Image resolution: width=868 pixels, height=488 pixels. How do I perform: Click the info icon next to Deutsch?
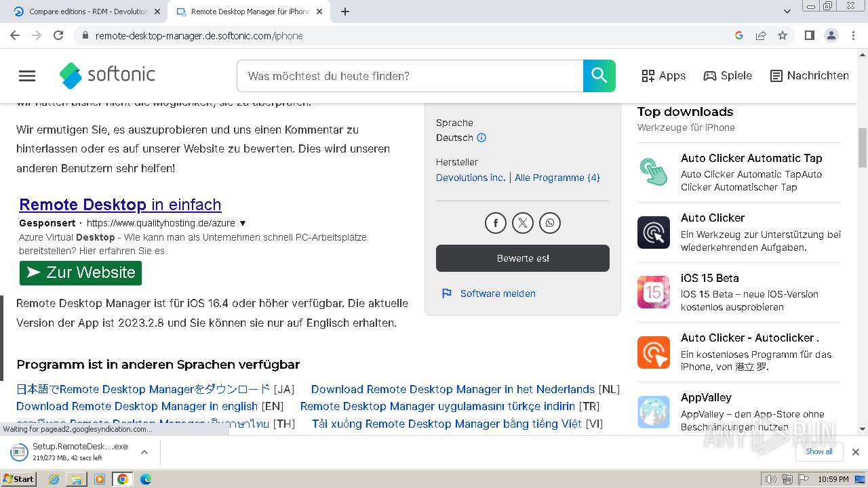click(x=481, y=138)
